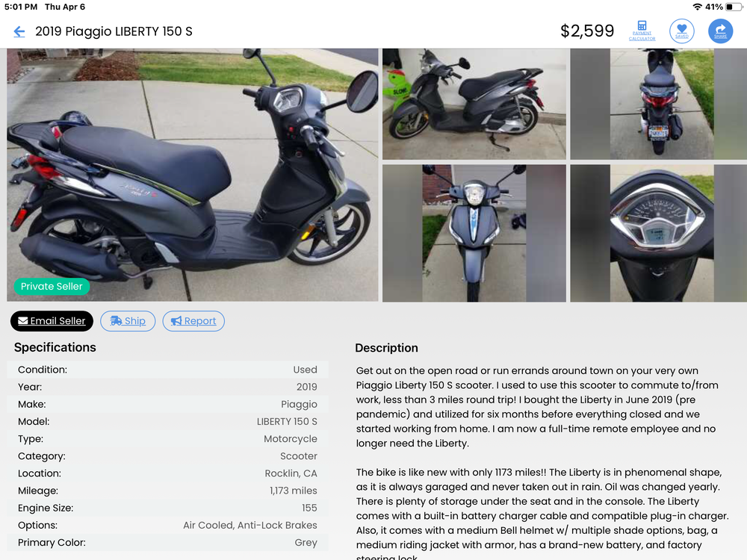Tap the $2,599 price label

click(587, 31)
